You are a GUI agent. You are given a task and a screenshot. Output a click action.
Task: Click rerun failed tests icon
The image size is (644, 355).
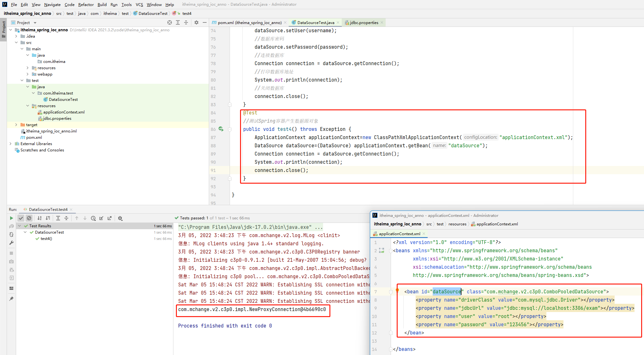tap(11, 226)
